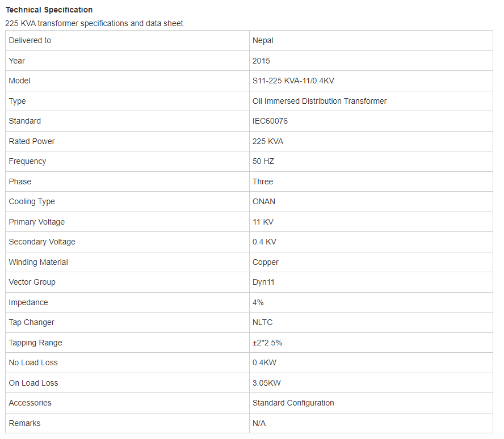504x439 pixels.
Task: Click the Year value 2015
Action: tap(261, 61)
